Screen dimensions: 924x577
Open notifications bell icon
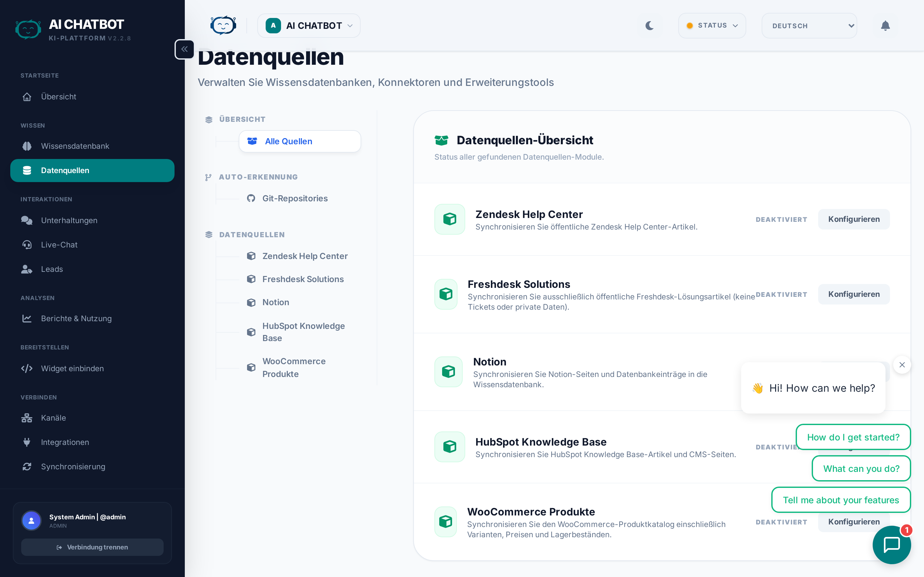point(885,26)
